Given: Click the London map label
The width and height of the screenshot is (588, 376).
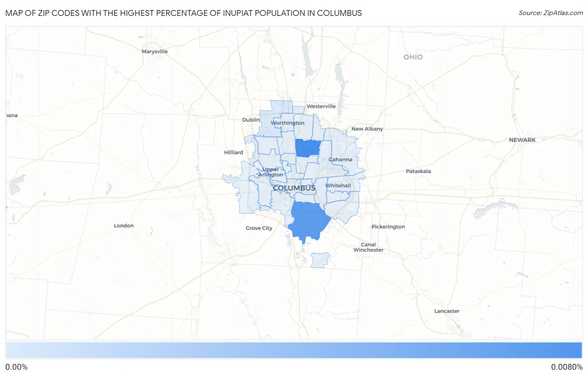Looking at the screenshot, I should pyautogui.click(x=124, y=225).
